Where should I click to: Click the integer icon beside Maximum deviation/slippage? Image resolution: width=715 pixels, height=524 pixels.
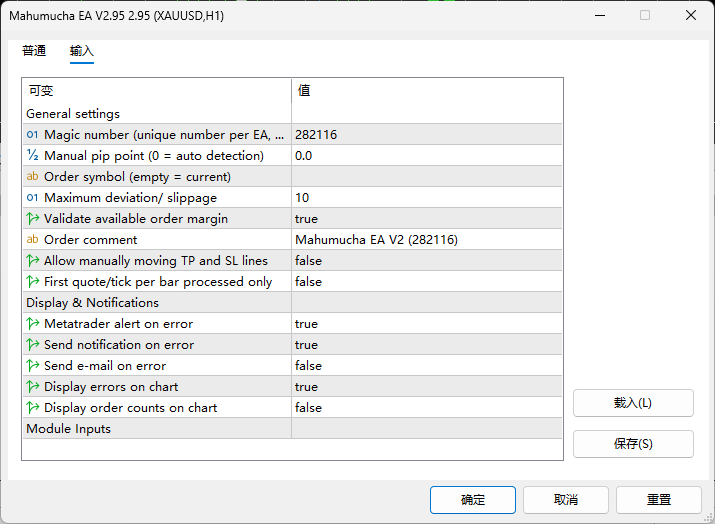(x=32, y=197)
